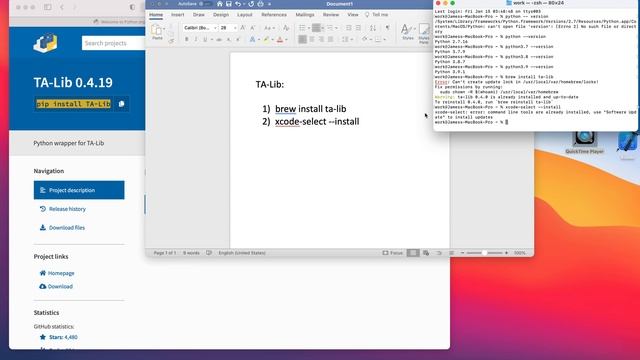Sort the selected text
640x360 pixels.
[373, 28]
